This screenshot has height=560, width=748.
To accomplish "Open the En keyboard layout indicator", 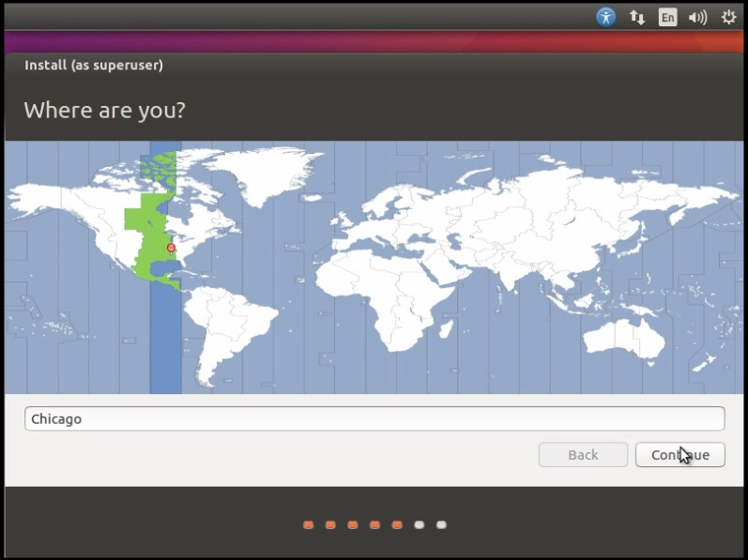I will [x=667, y=18].
